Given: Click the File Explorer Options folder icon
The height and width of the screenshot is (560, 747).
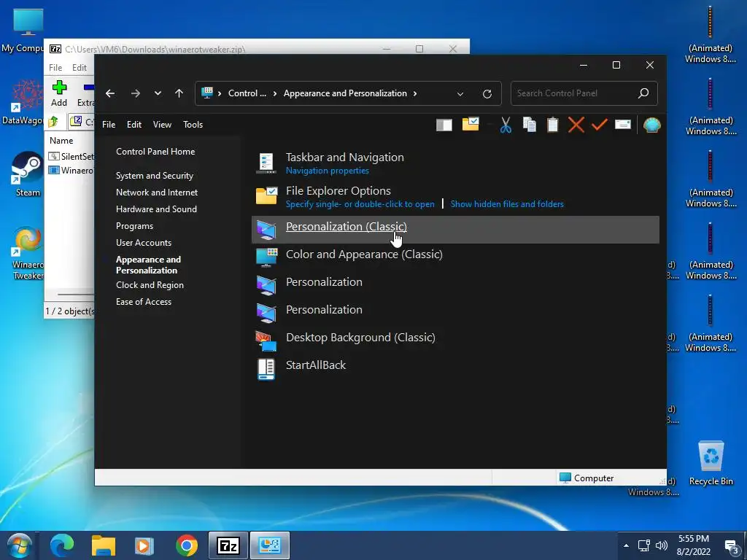Looking at the screenshot, I should (x=266, y=195).
